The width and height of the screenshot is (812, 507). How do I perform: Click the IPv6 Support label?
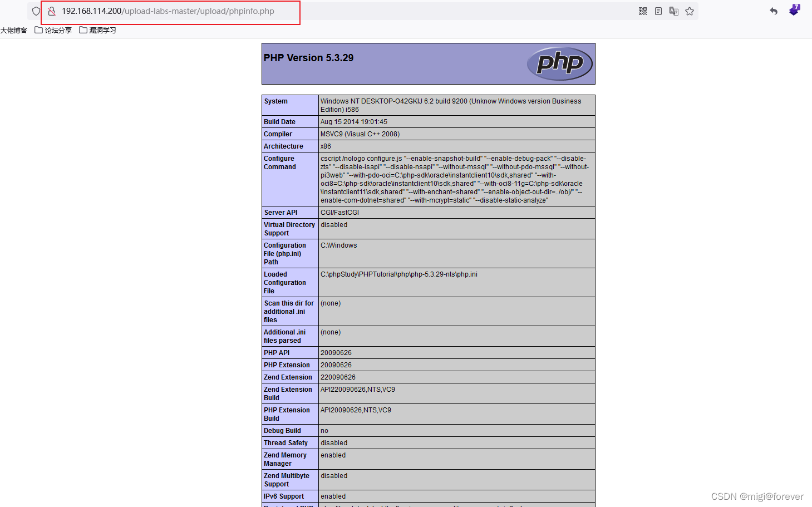coord(284,496)
